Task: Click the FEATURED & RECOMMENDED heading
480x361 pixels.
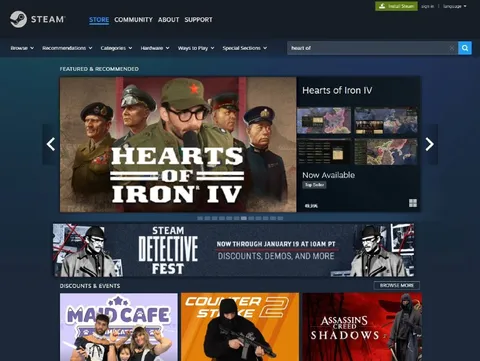Action: click(x=99, y=69)
